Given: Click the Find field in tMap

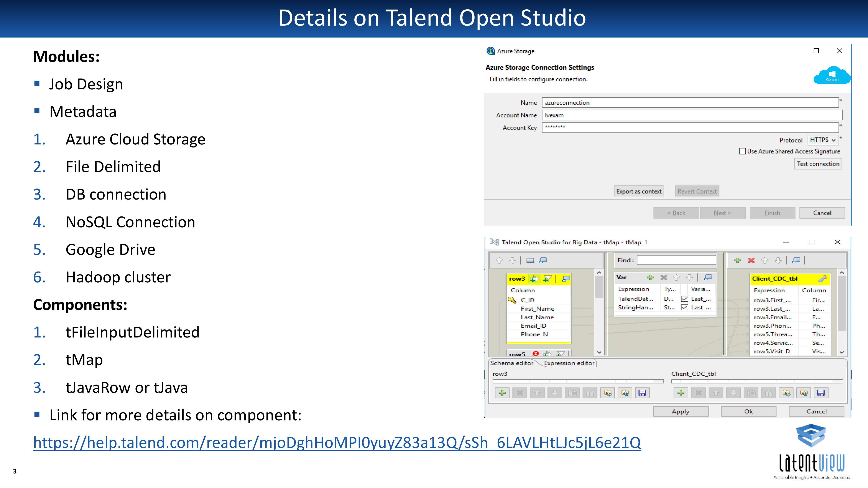Looking at the screenshot, I should tap(676, 260).
